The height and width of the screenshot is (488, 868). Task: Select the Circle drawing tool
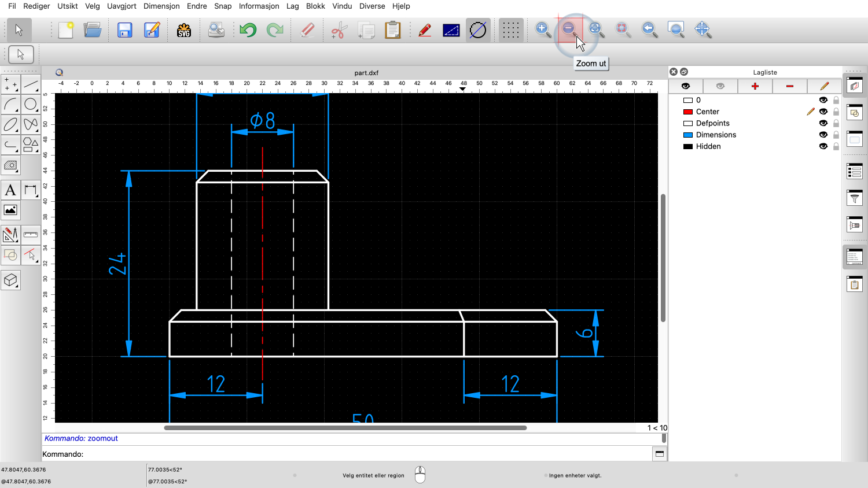(x=31, y=105)
